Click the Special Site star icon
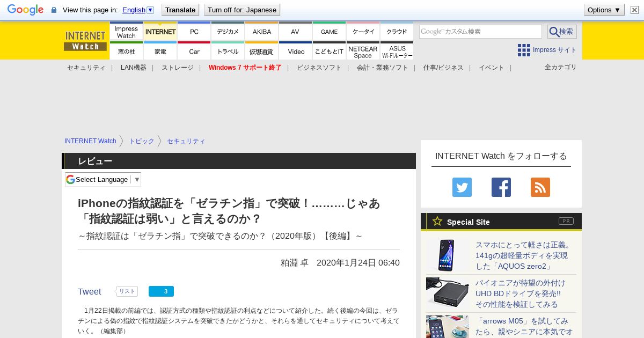 [437, 221]
